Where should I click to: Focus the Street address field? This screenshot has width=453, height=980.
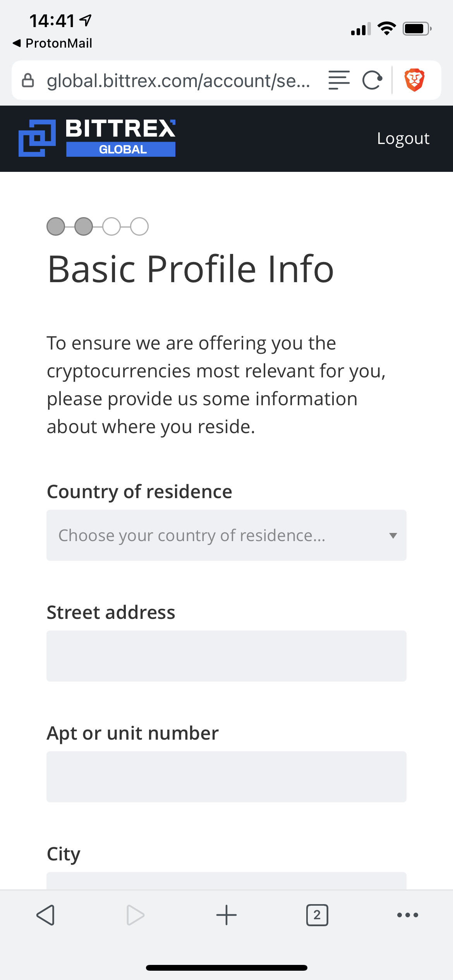226,656
